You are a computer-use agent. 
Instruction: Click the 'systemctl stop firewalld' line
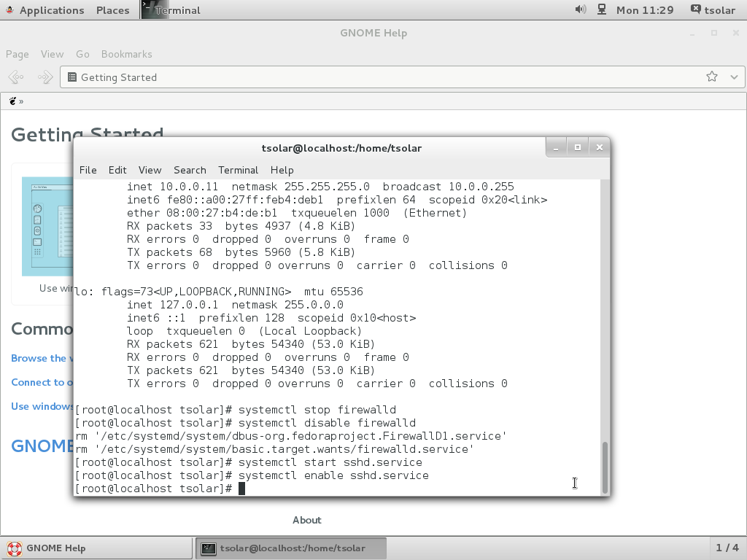[236, 410]
